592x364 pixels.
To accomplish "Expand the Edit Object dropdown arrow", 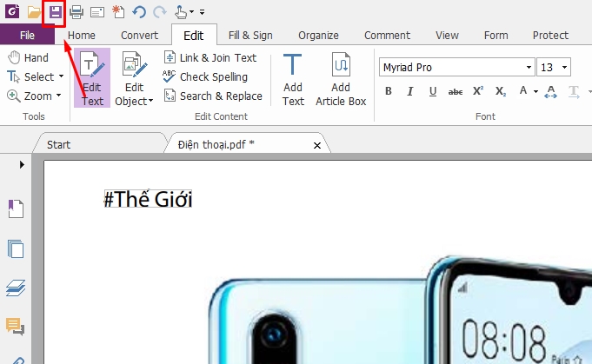I will tap(151, 101).
